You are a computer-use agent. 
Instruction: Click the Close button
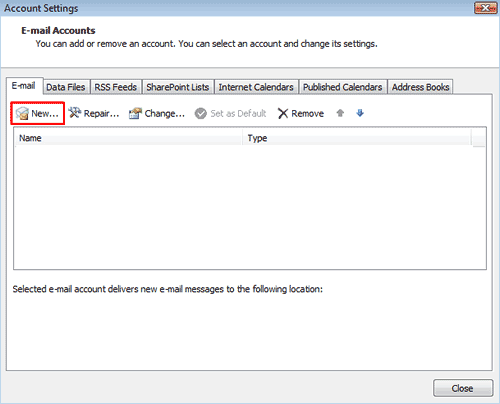463,388
